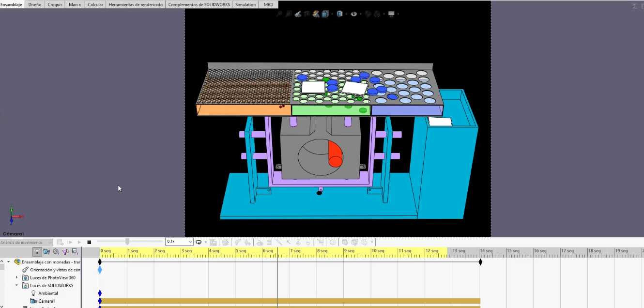The width and height of the screenshot is (644, 308).
Task: Toggle the No Filter funnel button
Action: (x=37, y=251)
